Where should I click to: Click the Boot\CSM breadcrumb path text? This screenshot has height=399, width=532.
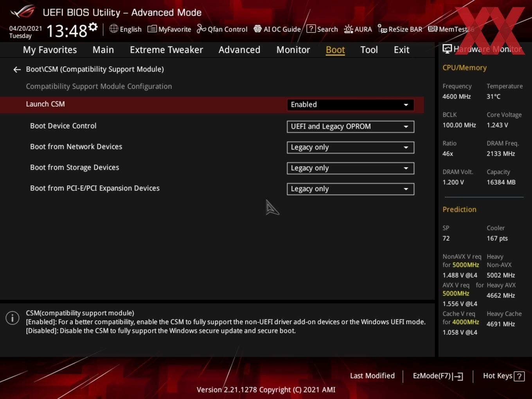[95, 69]
